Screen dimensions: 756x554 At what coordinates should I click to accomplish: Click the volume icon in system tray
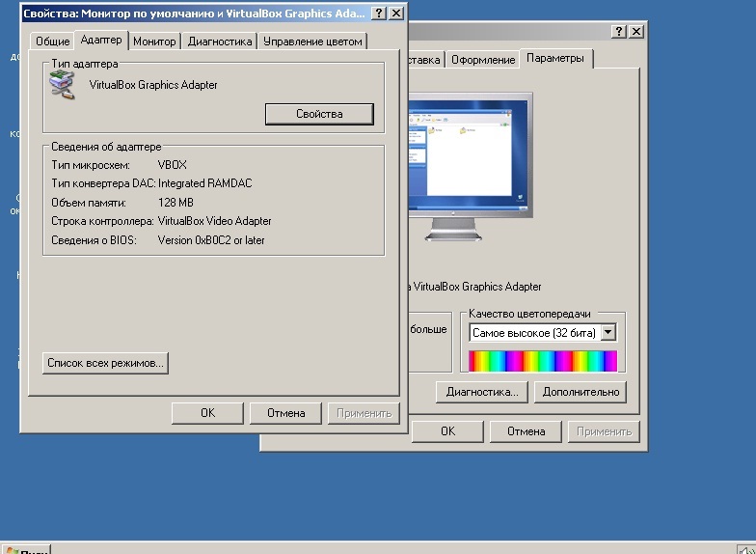[746, 548]
